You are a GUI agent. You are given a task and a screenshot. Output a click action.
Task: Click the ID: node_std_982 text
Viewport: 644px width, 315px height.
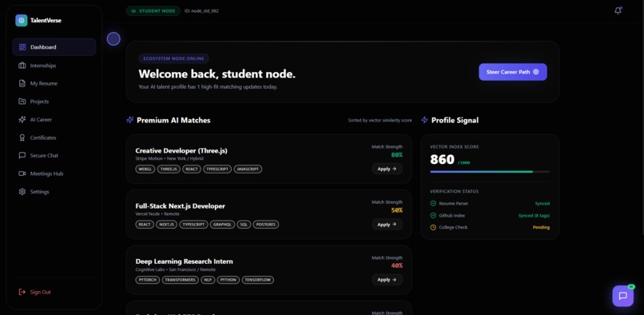(x=201, y=11)
